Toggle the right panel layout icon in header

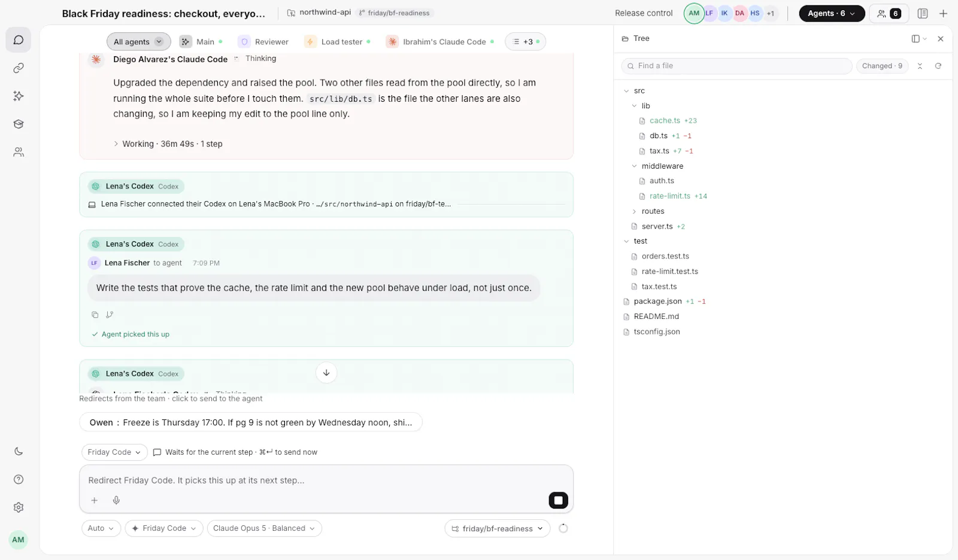click(x=923, y=13)
